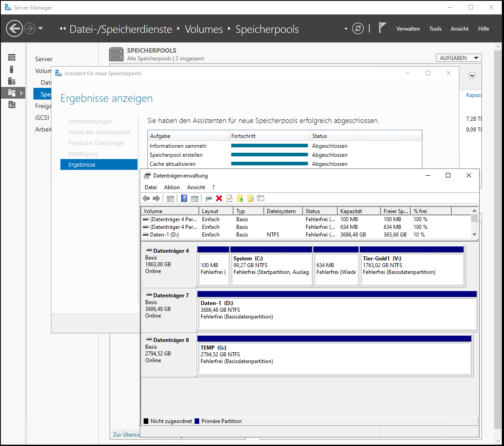Click Primäre Partition blue legend swatch
This screenshot has width=504, height=446.
point(197,421)
